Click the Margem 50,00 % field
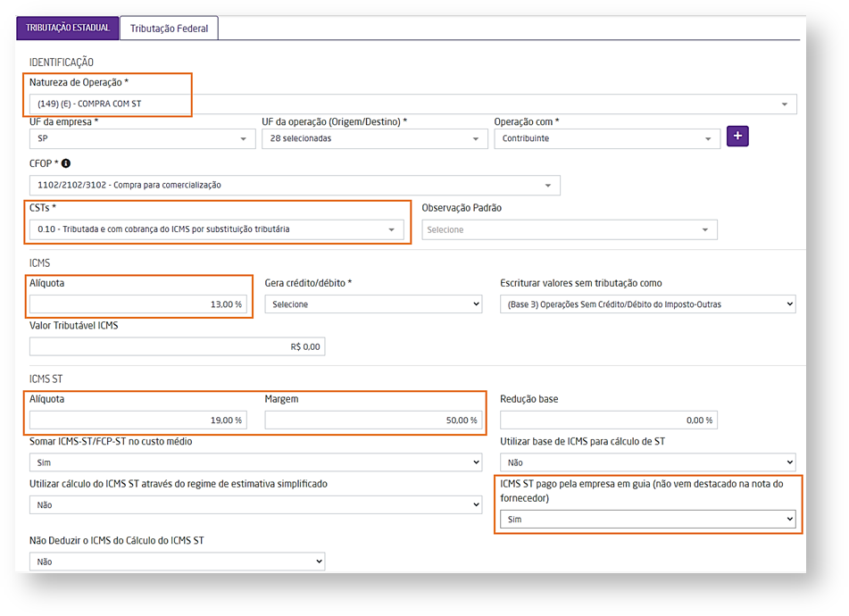Image resolution: width=849 pixels, height=616 pixels. point(373,420)
